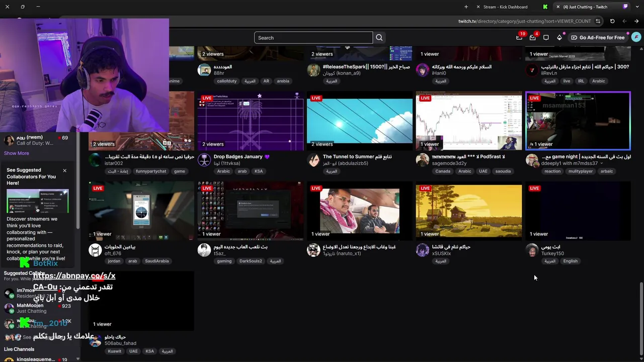Open Turkey150 dark stream thumbnail
Image resolution: width=644 pixels, height=362 pixels.
pos(578,211)
